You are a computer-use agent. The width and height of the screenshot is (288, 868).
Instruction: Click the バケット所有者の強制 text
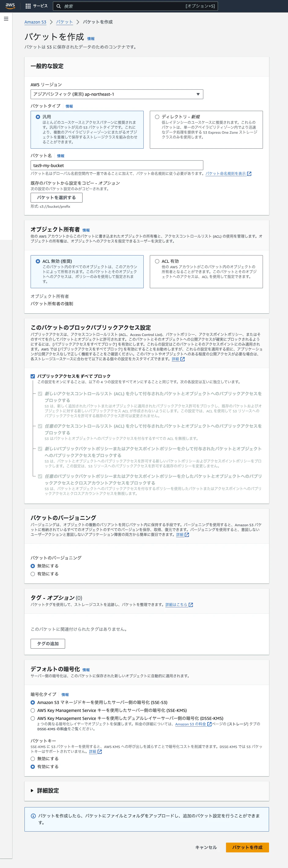52,304
